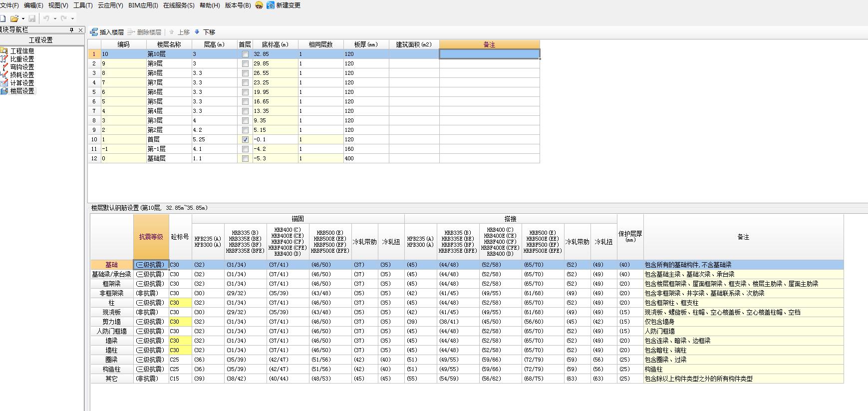Click 备注 text 人防门框墙
The image size is (868, 411).
pos(659,331)
